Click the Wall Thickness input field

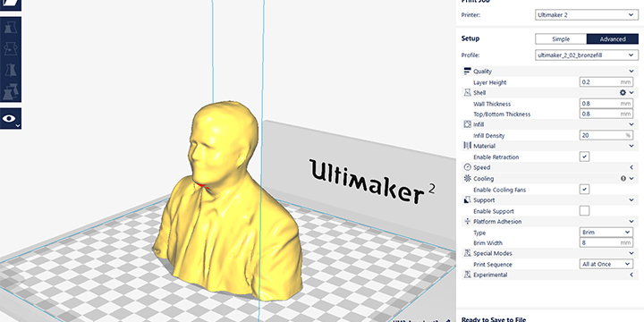point(606,104)
